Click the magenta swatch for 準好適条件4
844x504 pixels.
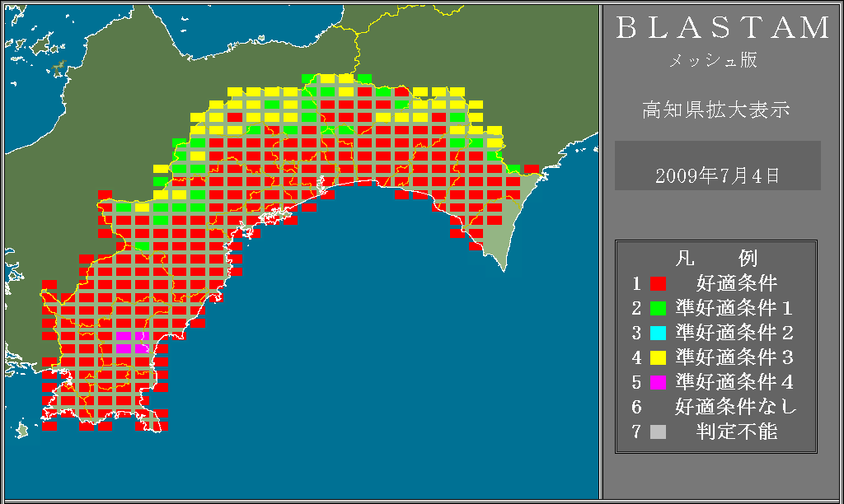658,382
